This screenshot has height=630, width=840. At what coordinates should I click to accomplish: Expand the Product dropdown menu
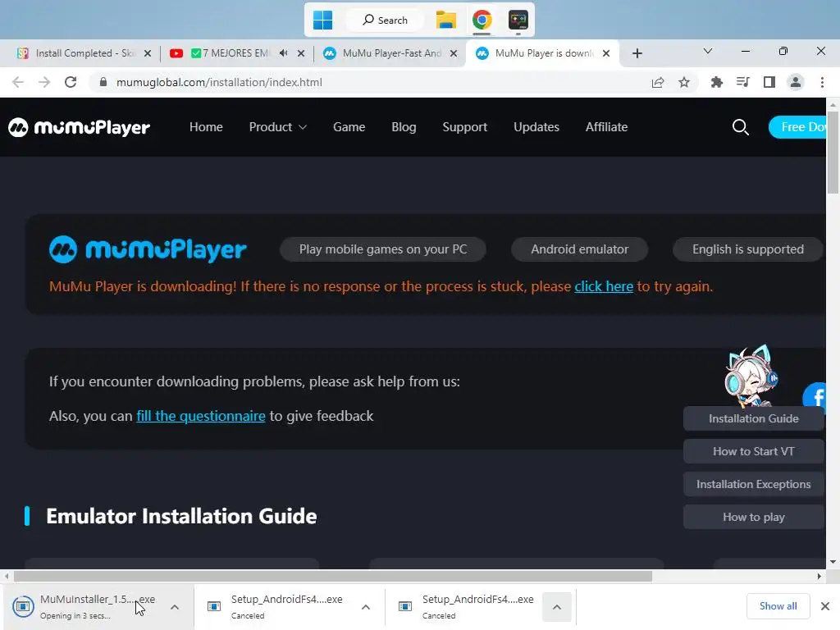pos(277,127)
